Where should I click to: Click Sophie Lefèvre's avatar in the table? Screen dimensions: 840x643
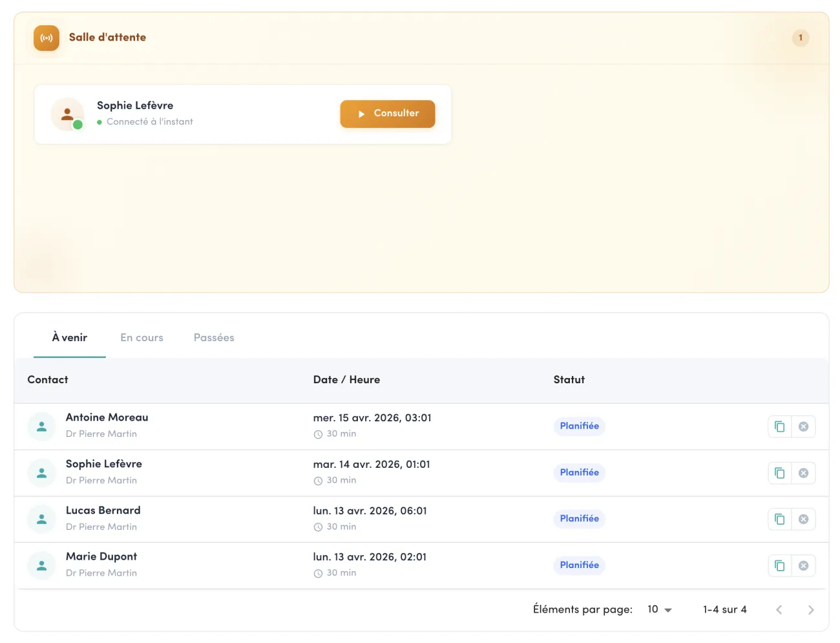coord(41,473)
